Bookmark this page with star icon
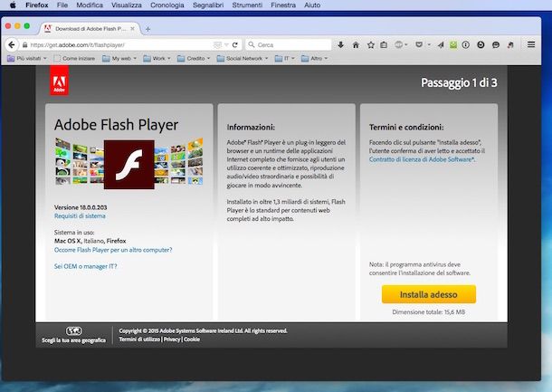Image resolution: width=552 pixels, height=392 pixels. [x=371, y=44]
